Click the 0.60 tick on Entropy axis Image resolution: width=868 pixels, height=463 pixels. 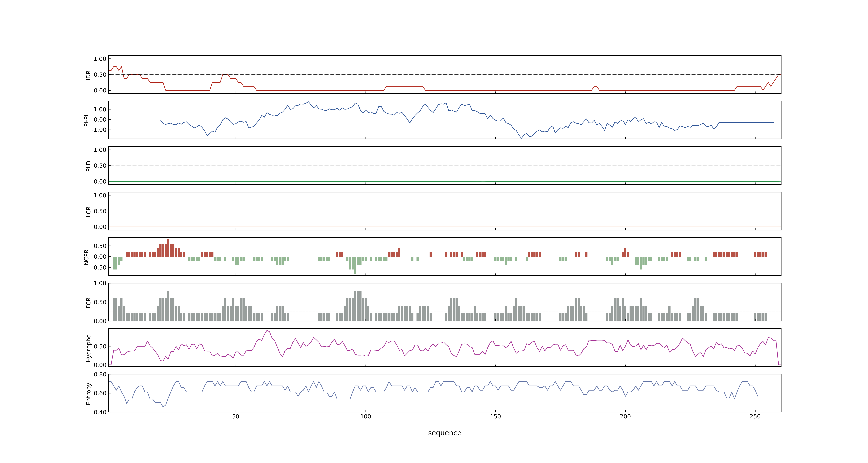click(x=100, y=393)
